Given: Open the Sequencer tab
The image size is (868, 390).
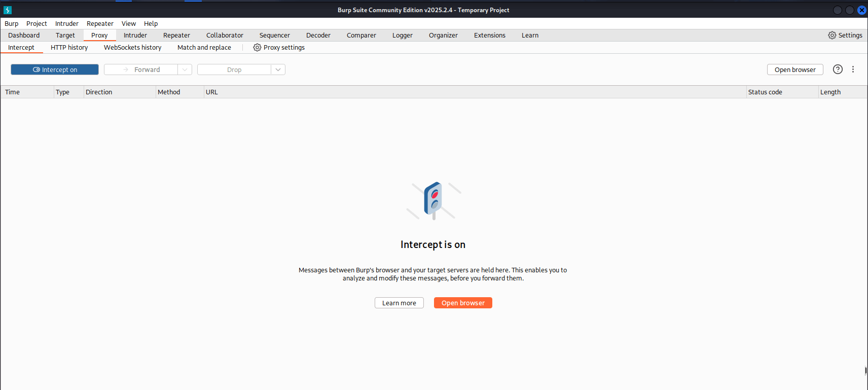Looking at the screenshot, I should pyautogui.click(x=275, y=36).
